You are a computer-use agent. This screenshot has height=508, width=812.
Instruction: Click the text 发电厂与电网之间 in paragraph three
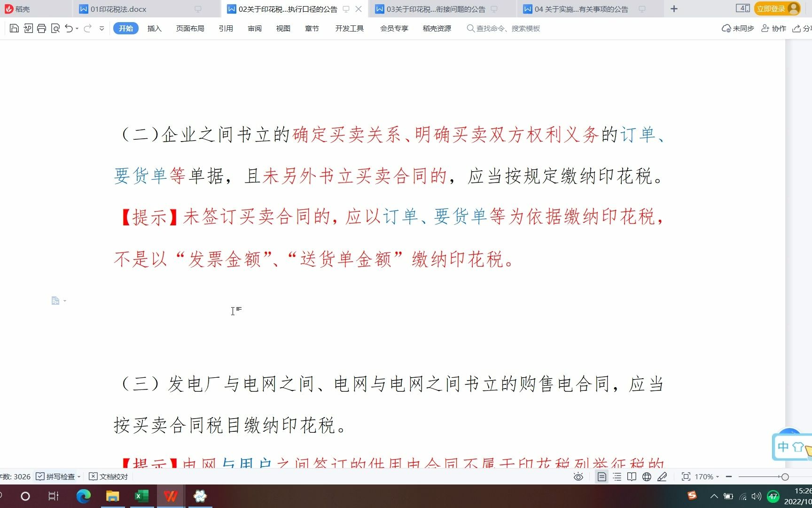(241, 384)
